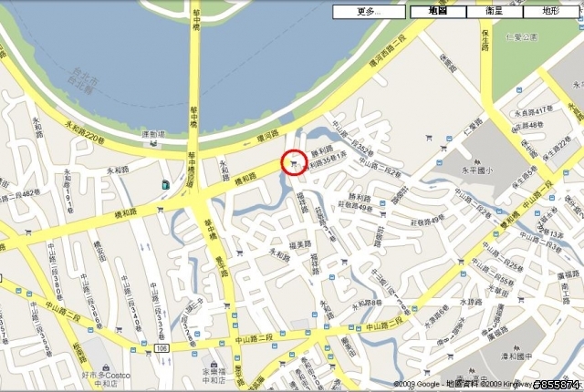The height and width of the screenshot is (392, 584).
Task: Click the 好市多Costco 中和店 label
Action: [x=106, y=379]
